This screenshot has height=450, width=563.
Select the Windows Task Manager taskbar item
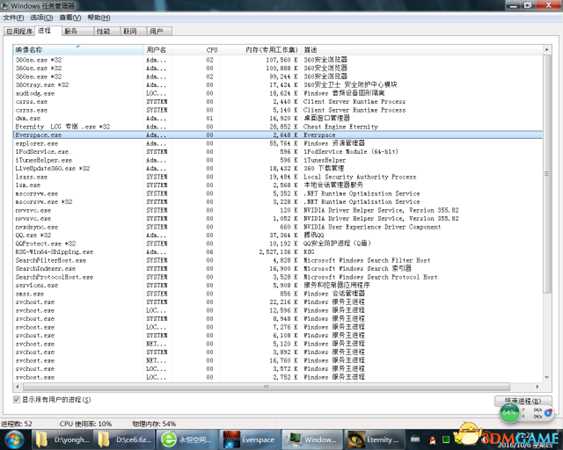pos(312,440)
